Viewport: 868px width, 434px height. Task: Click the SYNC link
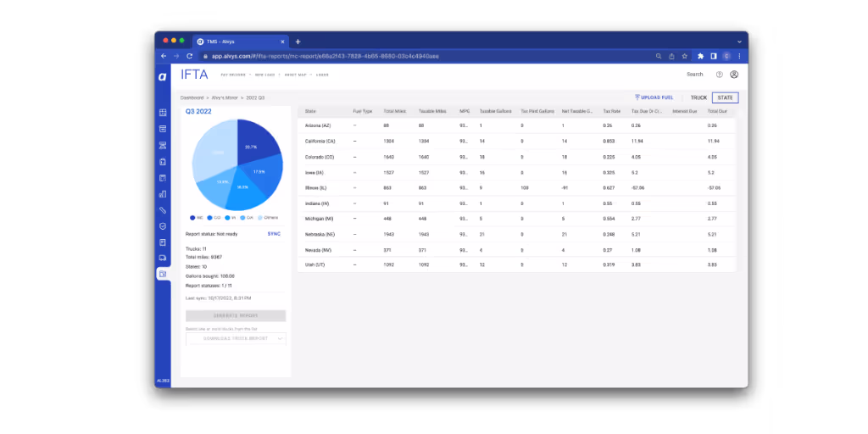[x=274, y=234]
